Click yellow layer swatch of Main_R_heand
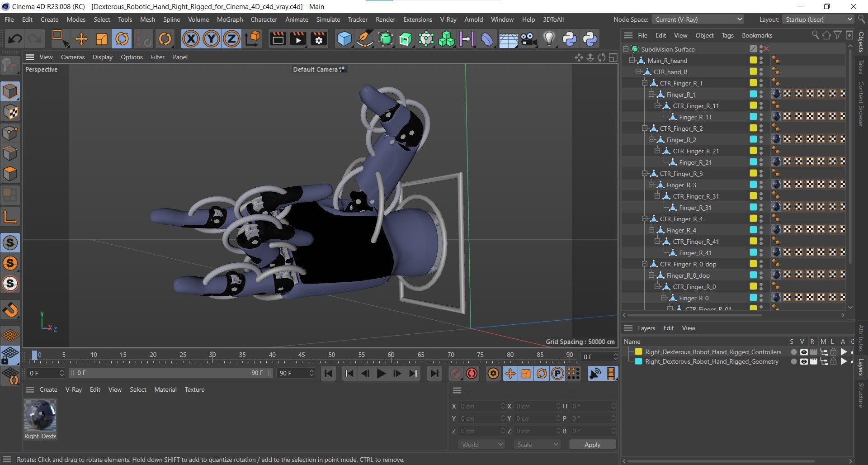 point(753,60)
